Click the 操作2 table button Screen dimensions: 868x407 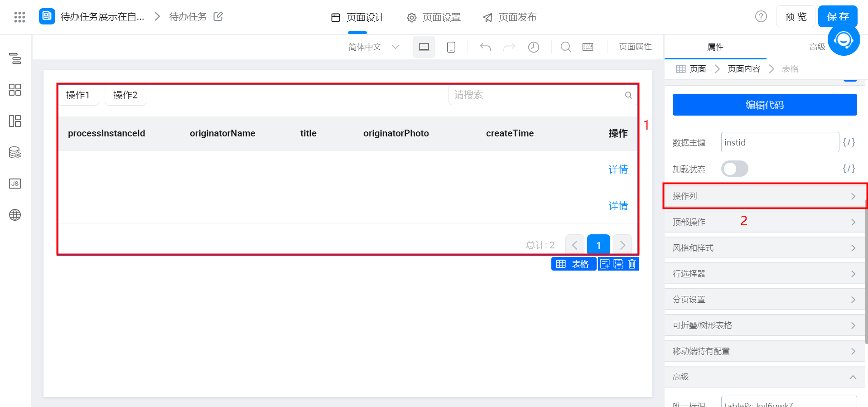coord(125,95)
